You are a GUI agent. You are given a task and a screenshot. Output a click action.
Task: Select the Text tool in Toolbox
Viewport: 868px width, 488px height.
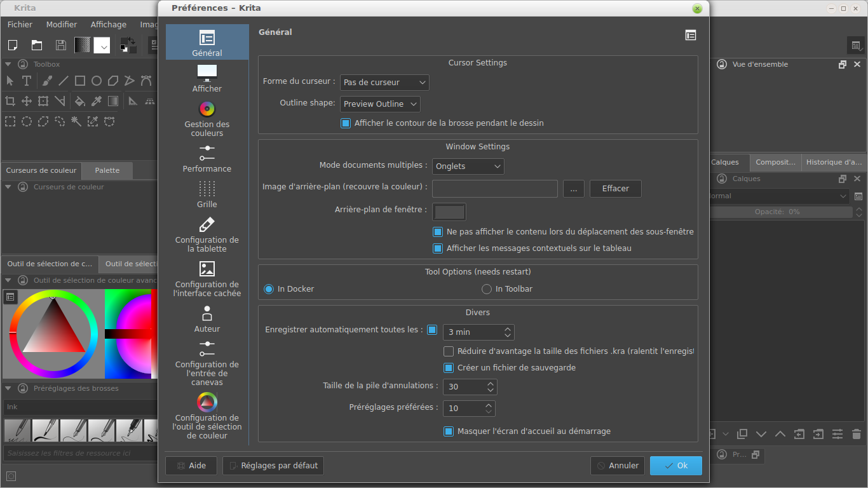(27, 81)
